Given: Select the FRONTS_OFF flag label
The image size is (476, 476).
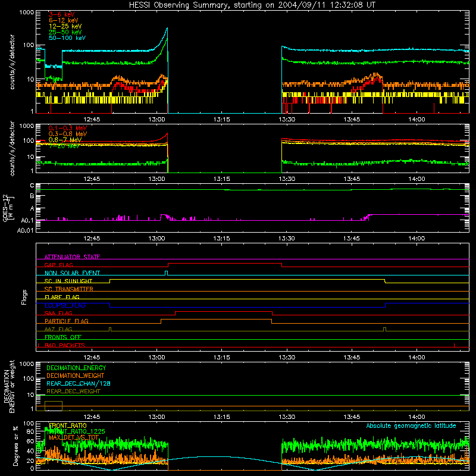Looking at the screenshot, I should (63, 337).
